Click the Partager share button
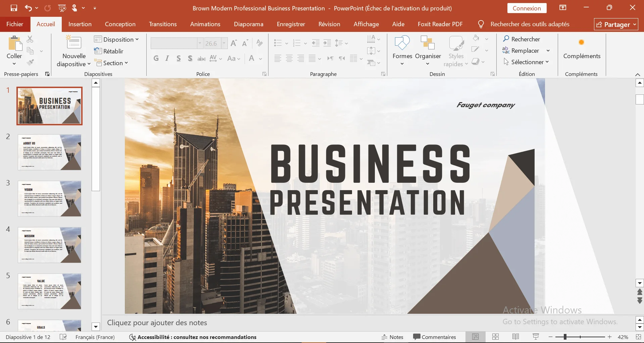644x343 pixels. (616, 24)
